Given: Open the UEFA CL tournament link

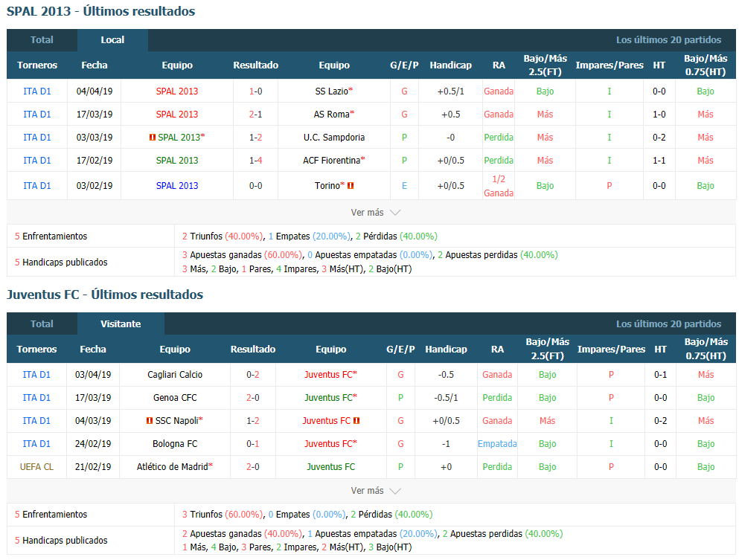Looking at the screenshot, I should point(36,467).
